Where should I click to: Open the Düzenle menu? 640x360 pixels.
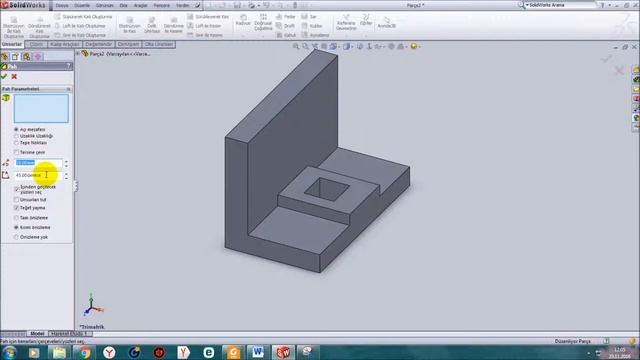pyautogui.click(x=82, y=5)
